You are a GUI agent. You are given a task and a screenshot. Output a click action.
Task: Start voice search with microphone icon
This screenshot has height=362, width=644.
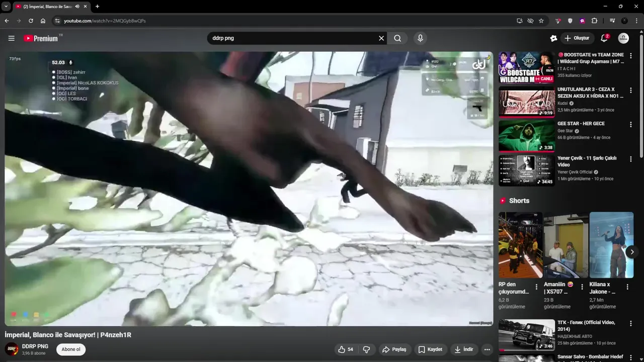pos(420,38)
